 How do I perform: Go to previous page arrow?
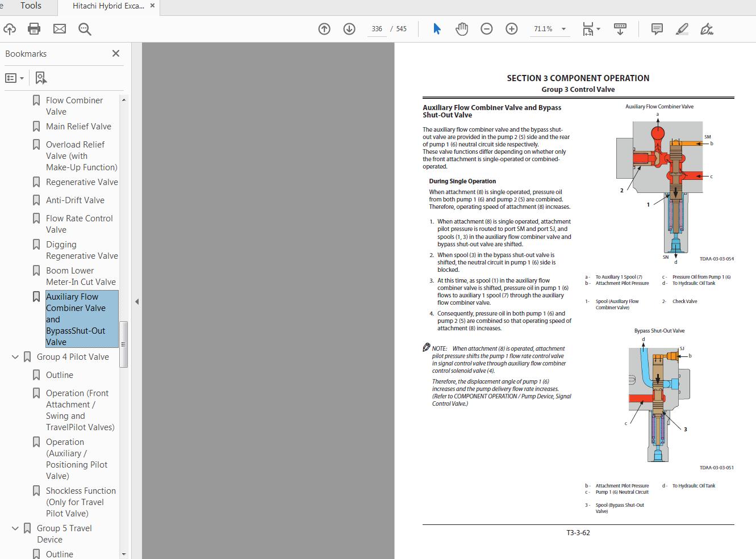[324, 29]
